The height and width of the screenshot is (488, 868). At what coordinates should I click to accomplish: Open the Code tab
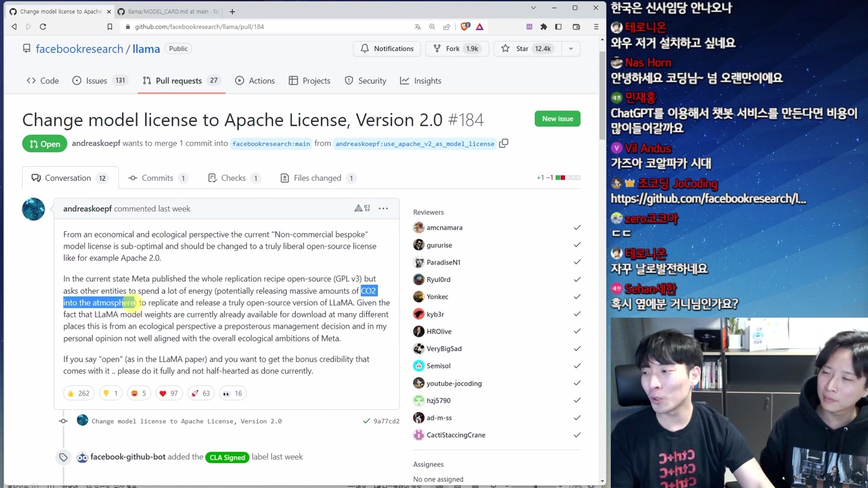point(43,81)
